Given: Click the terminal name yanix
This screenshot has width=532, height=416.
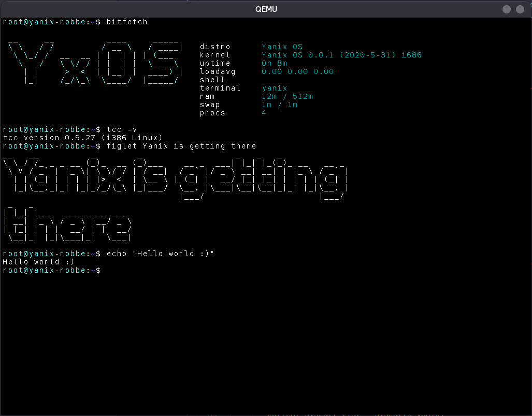Looking at the screenshot, I should tap(274, 88).
